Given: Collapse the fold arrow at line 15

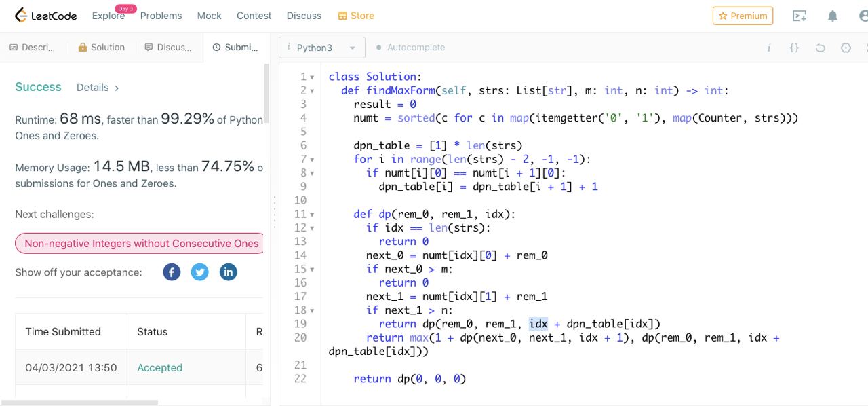Looking at the screenshot, I should (x=312, y=270).
